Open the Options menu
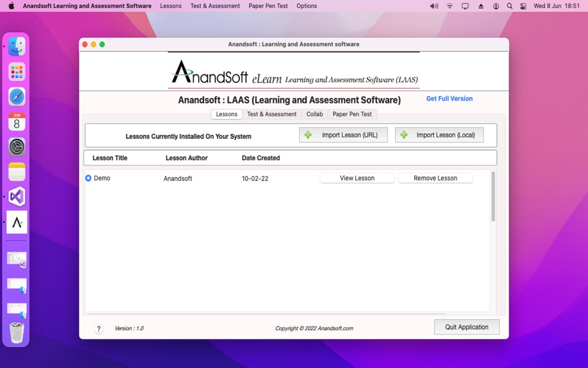The width and height of the screenshot is (588, 368). click(306, 6)
